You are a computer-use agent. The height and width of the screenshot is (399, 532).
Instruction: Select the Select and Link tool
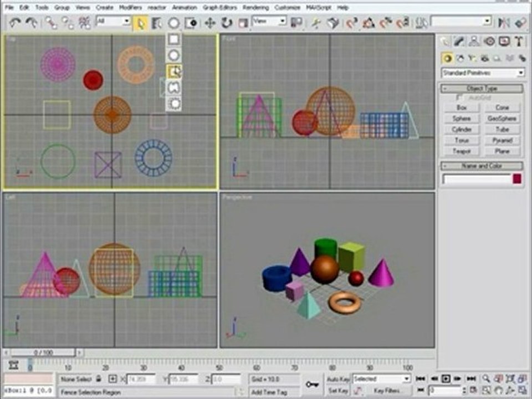pos(51,23)
